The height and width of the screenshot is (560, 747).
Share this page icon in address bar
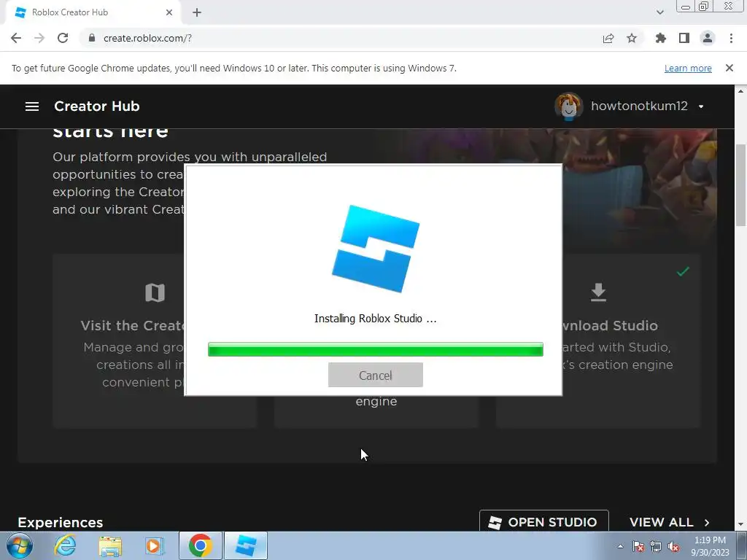coord(608,38)
